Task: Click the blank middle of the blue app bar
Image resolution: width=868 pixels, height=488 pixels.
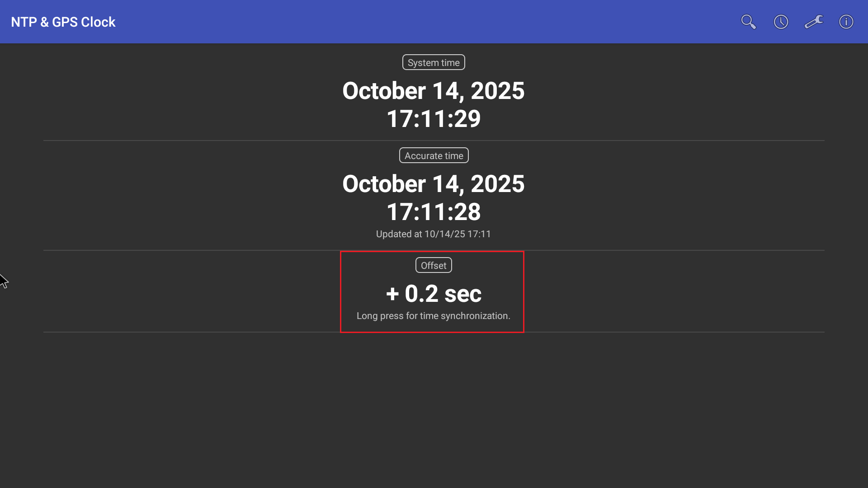Action: pos(407,22)
